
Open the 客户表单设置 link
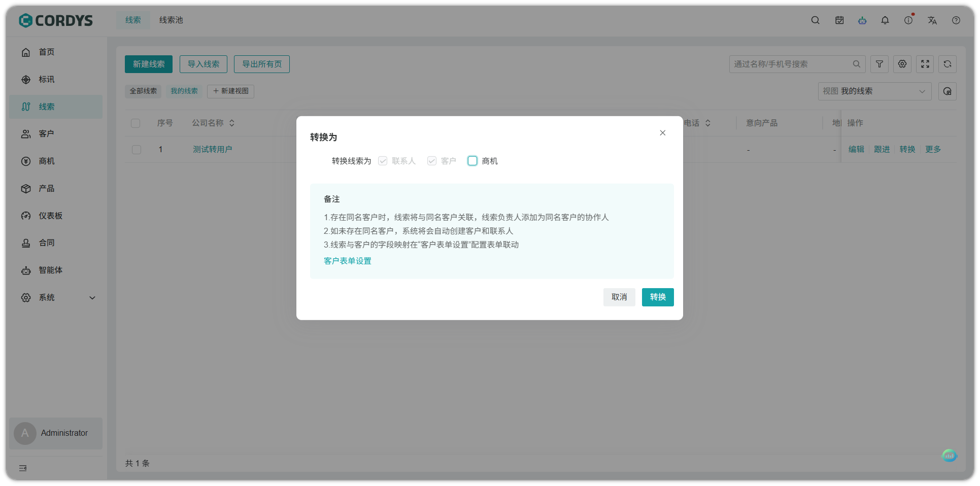coord(347,261)
